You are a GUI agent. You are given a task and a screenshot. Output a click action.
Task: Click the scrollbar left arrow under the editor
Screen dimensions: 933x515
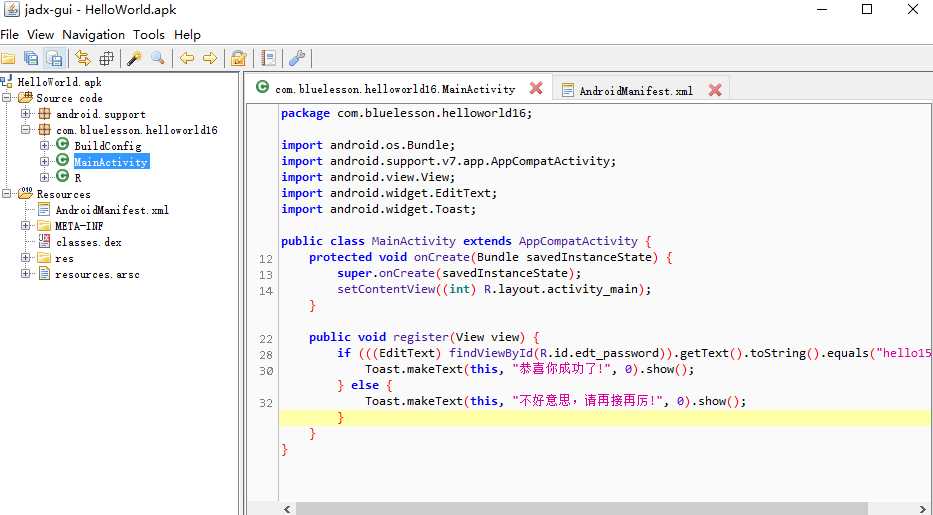(287, 509)
